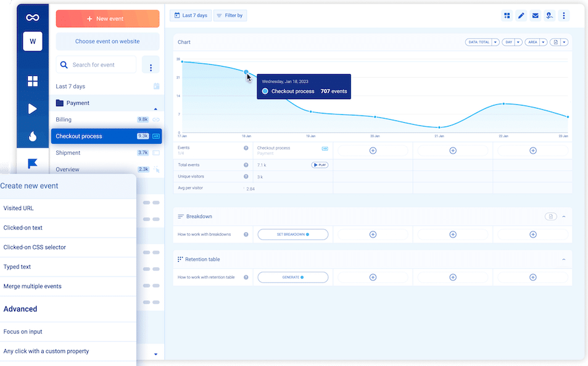Change the DAY interval dropdown

511,41
